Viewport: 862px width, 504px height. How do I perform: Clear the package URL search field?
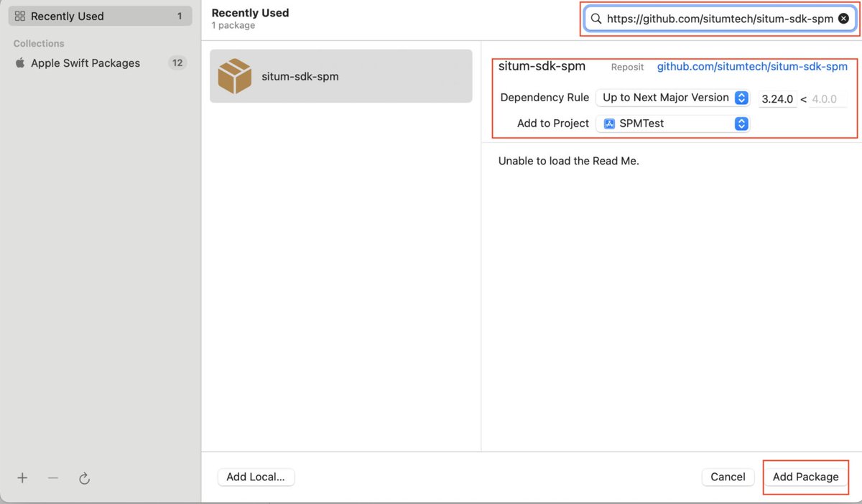(843, 19)
